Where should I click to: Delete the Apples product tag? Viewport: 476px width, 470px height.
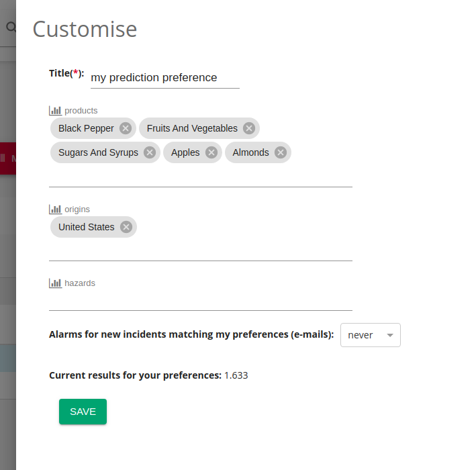point(211,152)
